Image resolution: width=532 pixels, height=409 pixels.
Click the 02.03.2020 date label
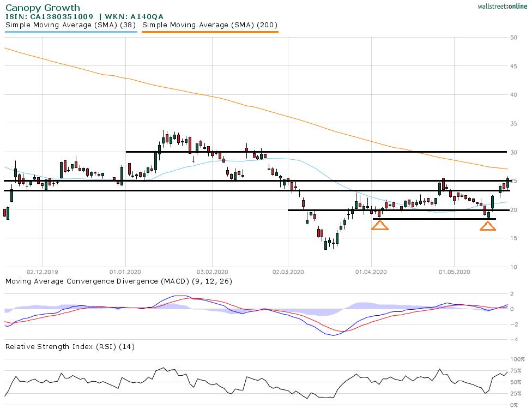pyautogui.click(x=288, y=272)
